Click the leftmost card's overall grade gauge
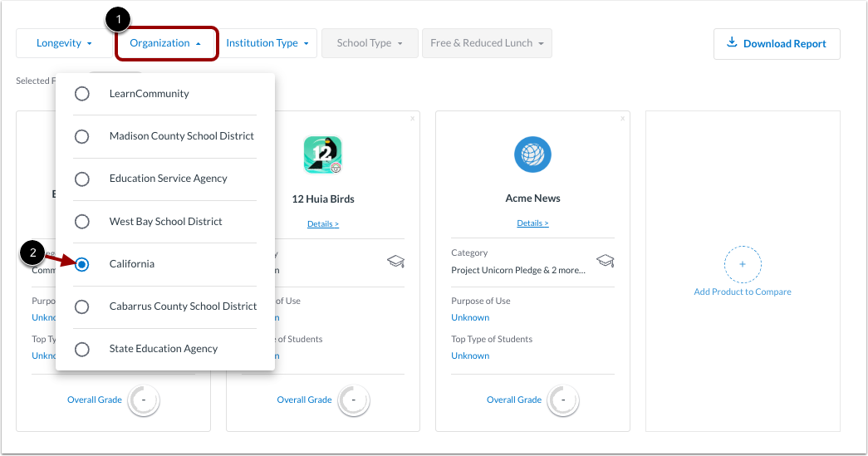868x456 pixels. pos(144,400)
